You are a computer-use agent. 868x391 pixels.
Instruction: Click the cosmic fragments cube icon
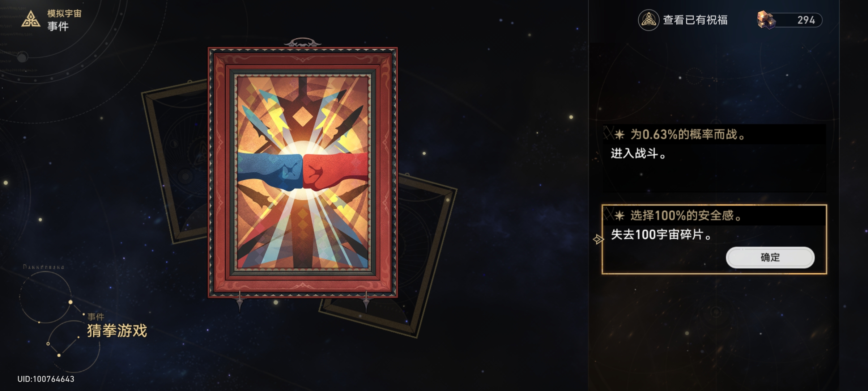pyautogui.click(x=766, y=20)
